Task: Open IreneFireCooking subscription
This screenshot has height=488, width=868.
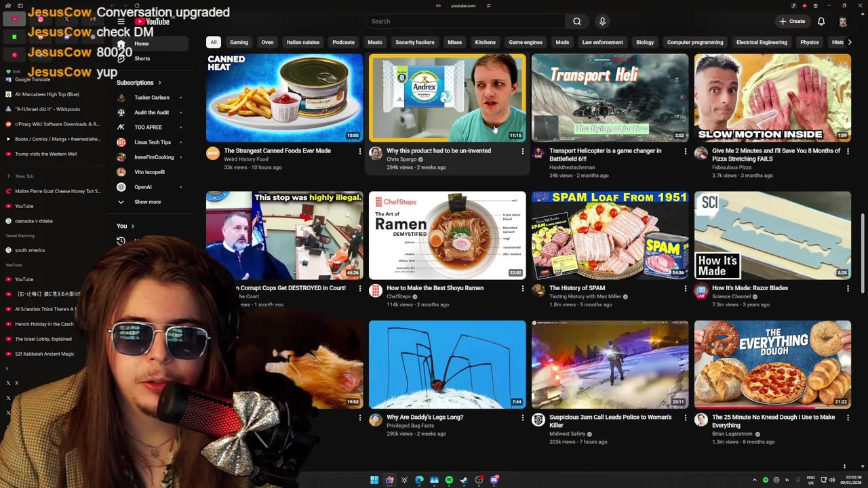Action: (x=153, y=157)
